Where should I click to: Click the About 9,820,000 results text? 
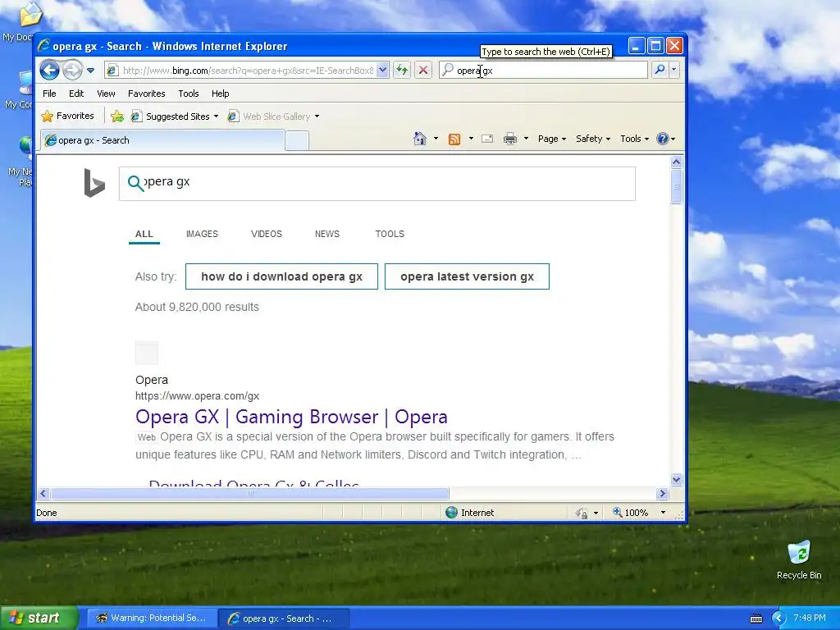(x=197, y=307)
